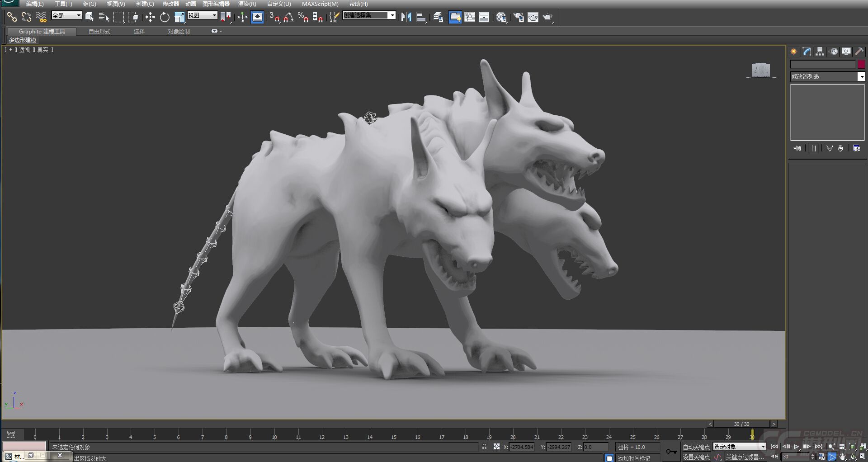
Task: Enable the Select and Manipulate tool
Action: (x=242, y=17)
